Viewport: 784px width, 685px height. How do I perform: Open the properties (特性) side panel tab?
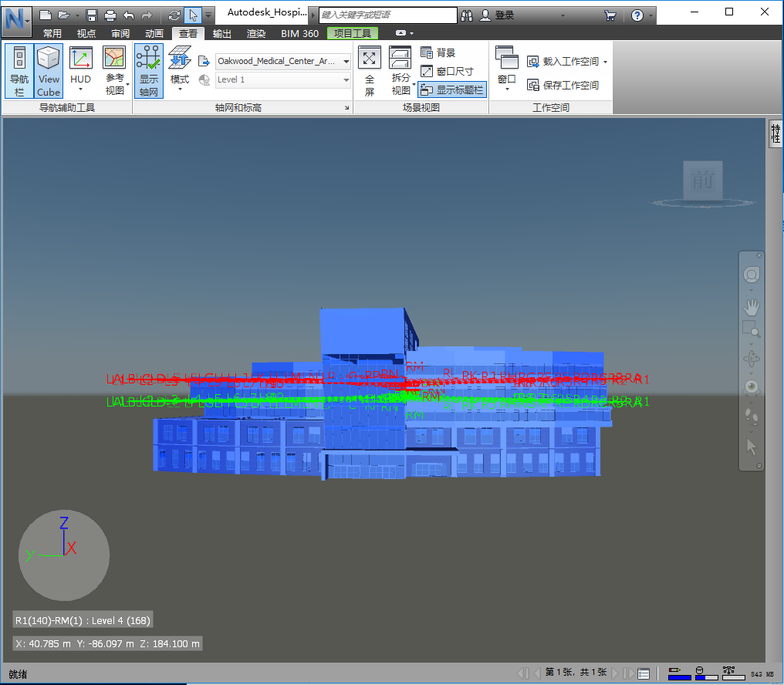[775, 133]
